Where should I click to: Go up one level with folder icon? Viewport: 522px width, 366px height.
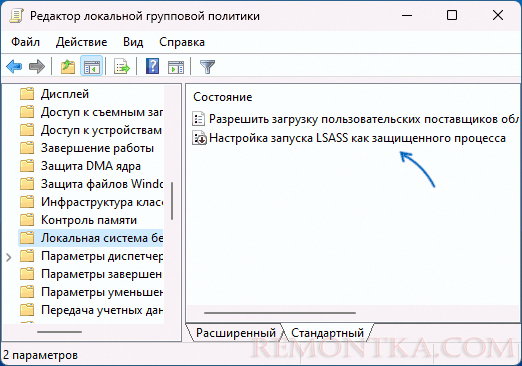click(x=68, y=66)
